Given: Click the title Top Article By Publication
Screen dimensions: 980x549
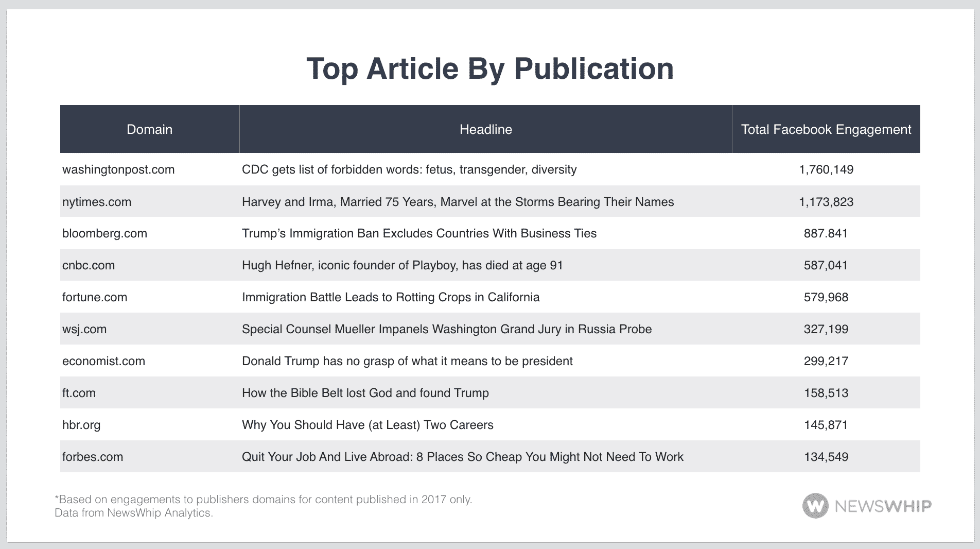Looking at the screenshot, I should pos(490,68).
